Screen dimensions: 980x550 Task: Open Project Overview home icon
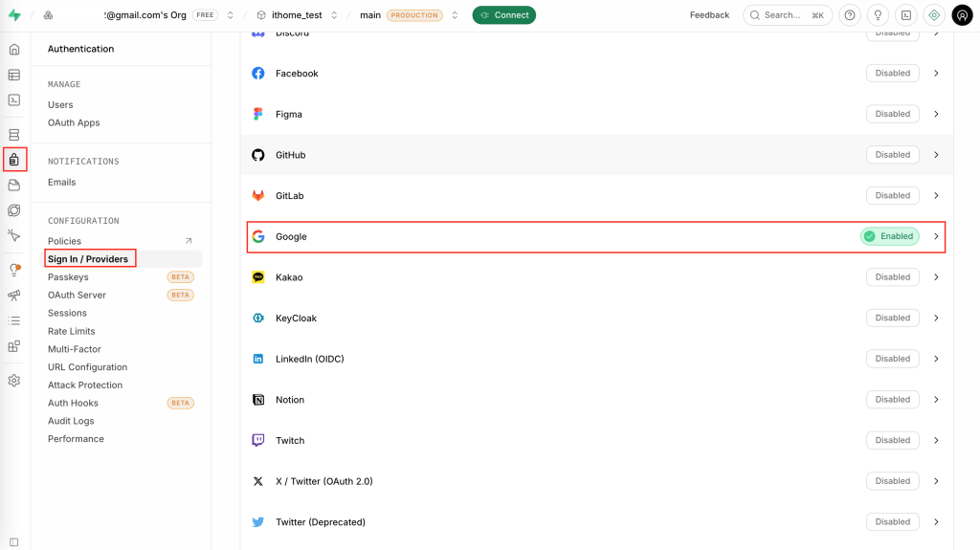click(14, 50)
